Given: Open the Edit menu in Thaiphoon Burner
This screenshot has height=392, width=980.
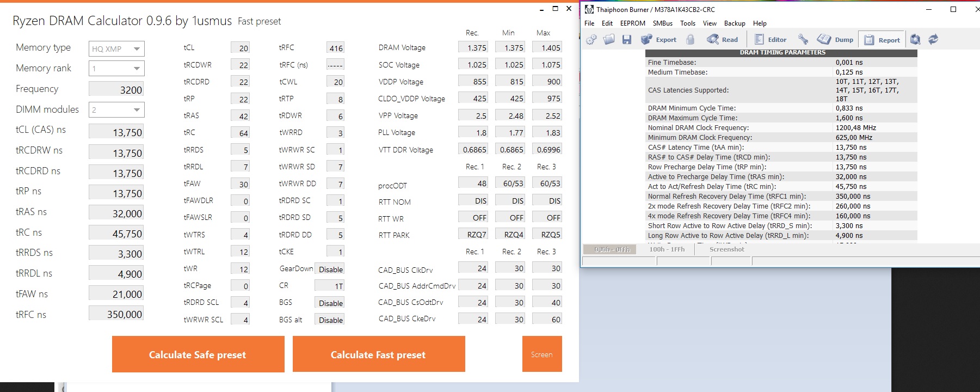Looking at the screenshot, I should coord(607,23).
